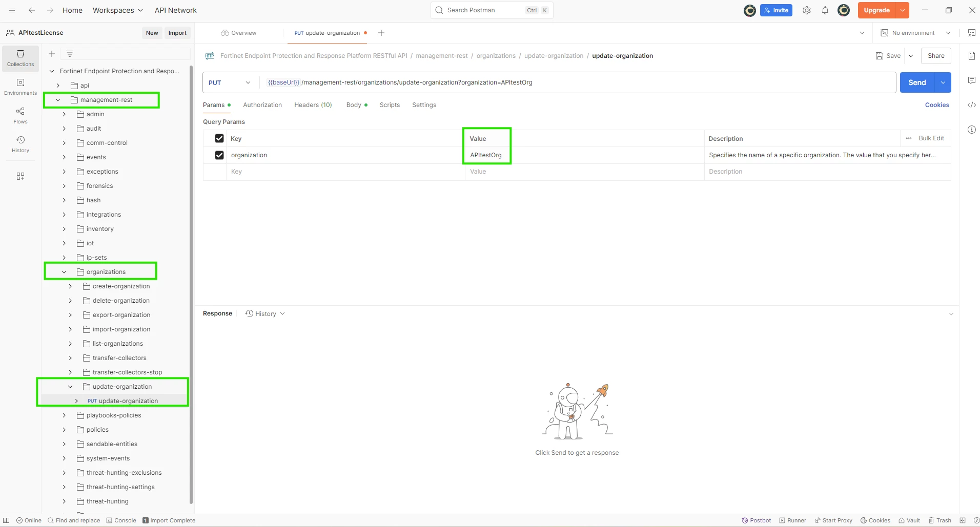This screenshot has width=980, height=527.
Task: Switch to the Scripts tab
Action: (x=390, y=105)
